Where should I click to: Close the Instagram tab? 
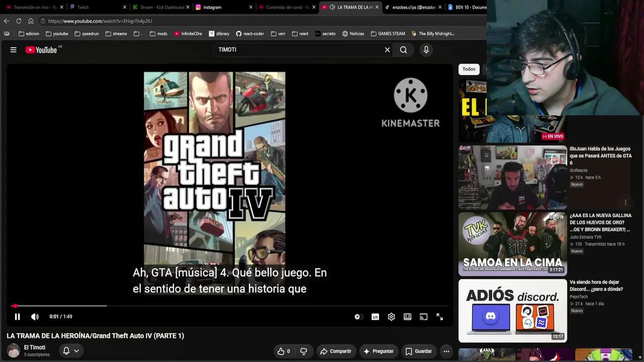point(251,7)
